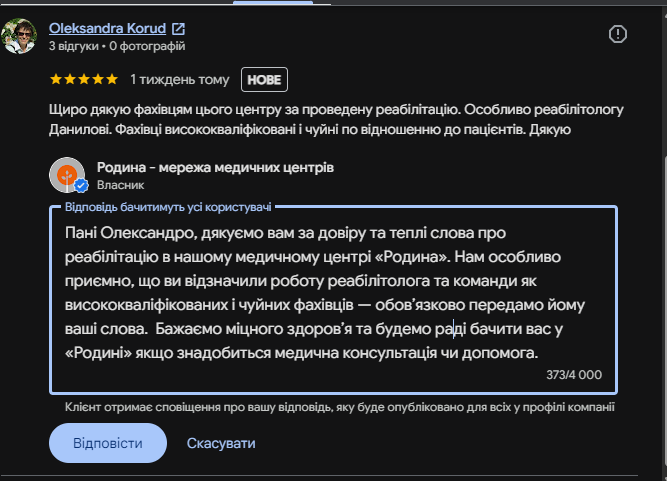
Task: Click the five-star rating icons
Action: (84, 80)
